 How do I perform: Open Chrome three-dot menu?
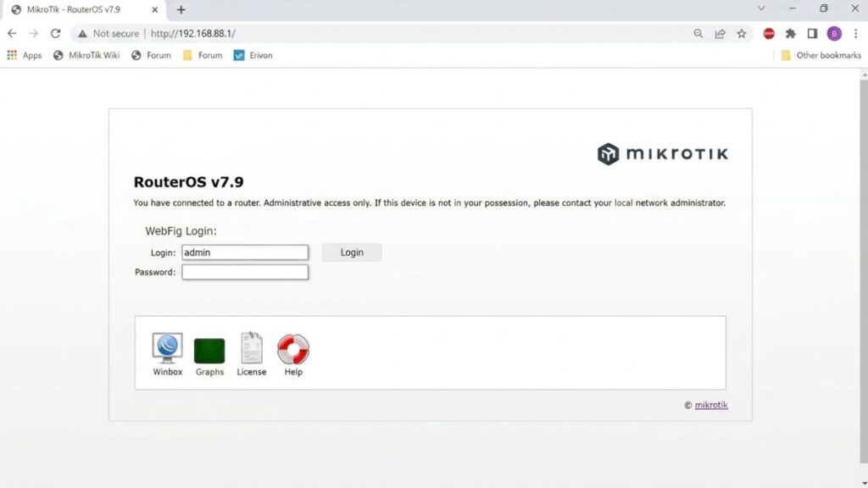click(856, 34)
